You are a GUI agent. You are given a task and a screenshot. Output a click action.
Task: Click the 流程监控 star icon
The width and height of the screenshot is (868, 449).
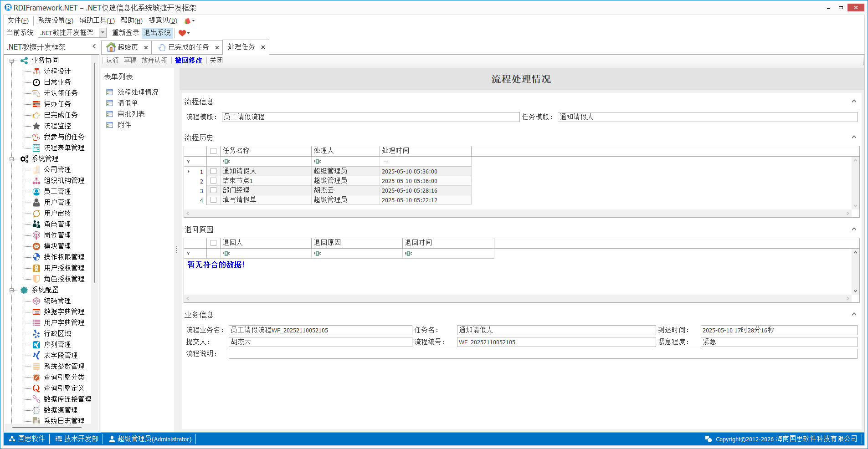coord(36,126)
